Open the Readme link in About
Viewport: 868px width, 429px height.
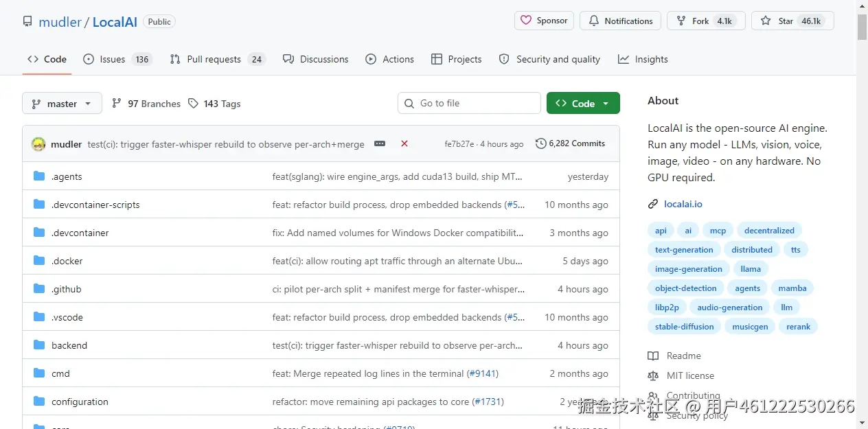(683, 356)
